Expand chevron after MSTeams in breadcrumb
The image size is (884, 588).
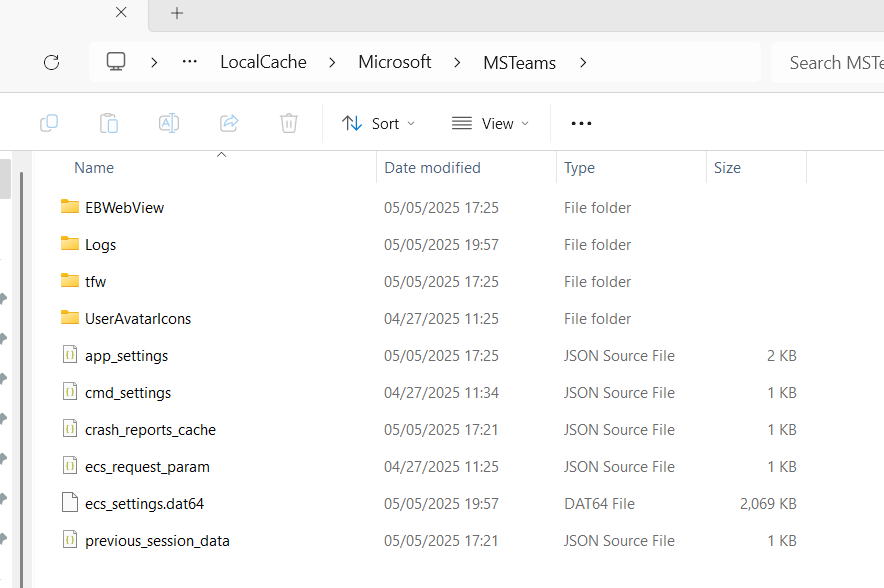[x=582, y=62]
